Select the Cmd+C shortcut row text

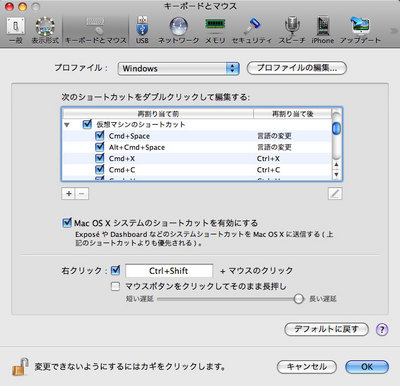pos(122,170)
